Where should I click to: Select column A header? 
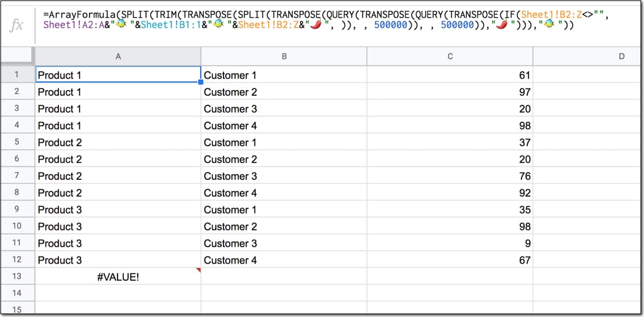tap(118, 57)
